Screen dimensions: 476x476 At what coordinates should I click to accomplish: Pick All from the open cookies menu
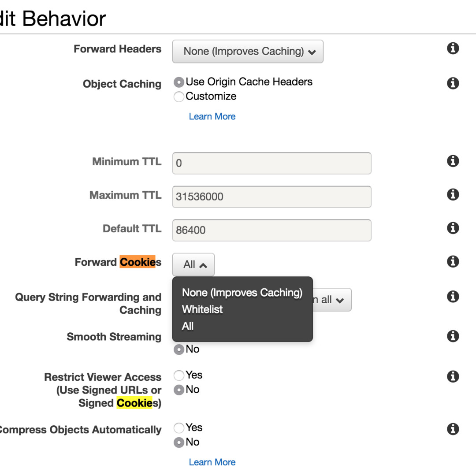coord(188,326)
